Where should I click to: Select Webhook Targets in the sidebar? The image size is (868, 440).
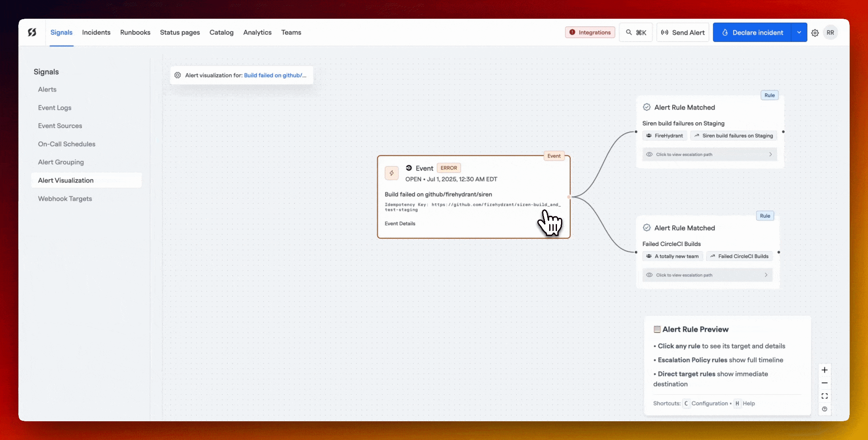click(x=65, y=199)
